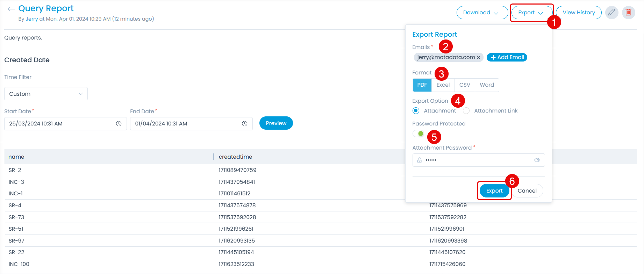Click the clock icon in End Date field
Screen dimensions: 644x274
245,124
